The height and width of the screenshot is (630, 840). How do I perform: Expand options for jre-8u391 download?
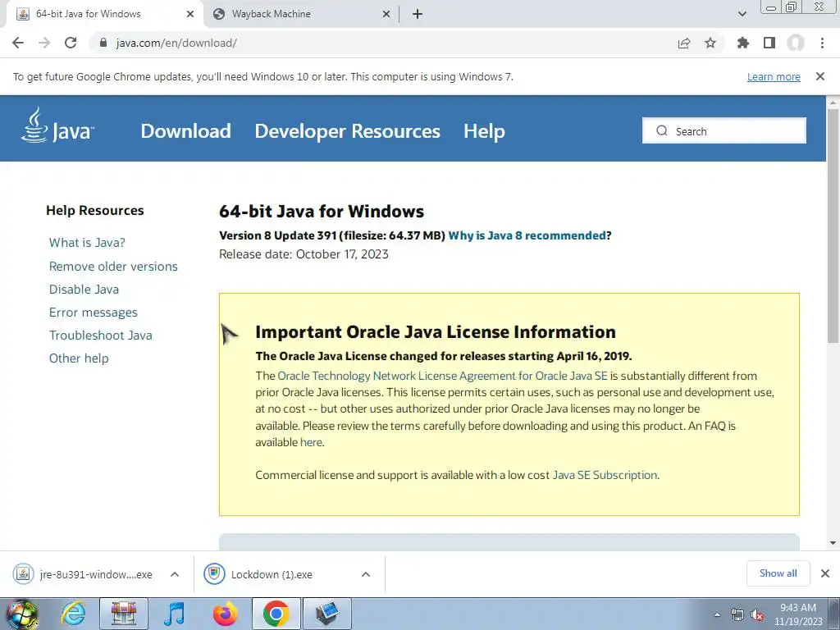174,574
